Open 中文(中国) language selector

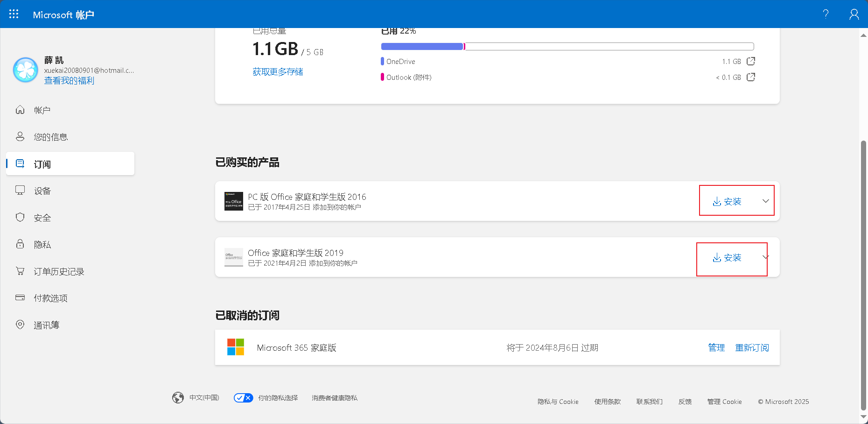204,397
